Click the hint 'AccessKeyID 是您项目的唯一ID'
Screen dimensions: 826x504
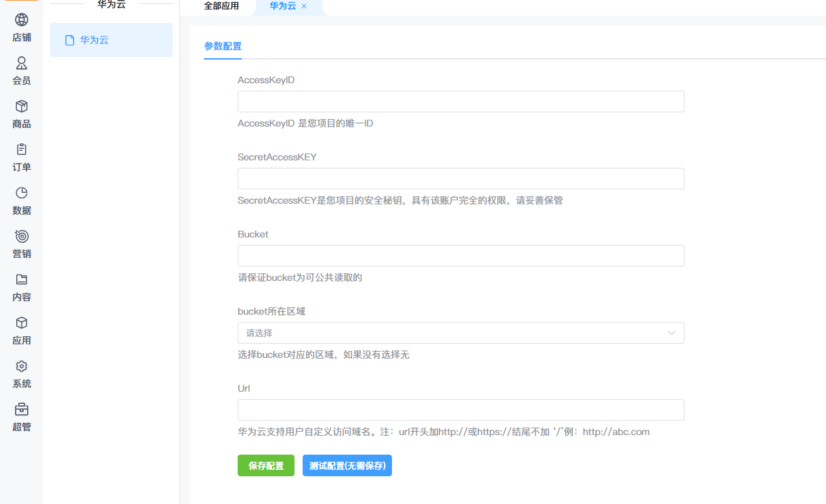coord(305,123)
